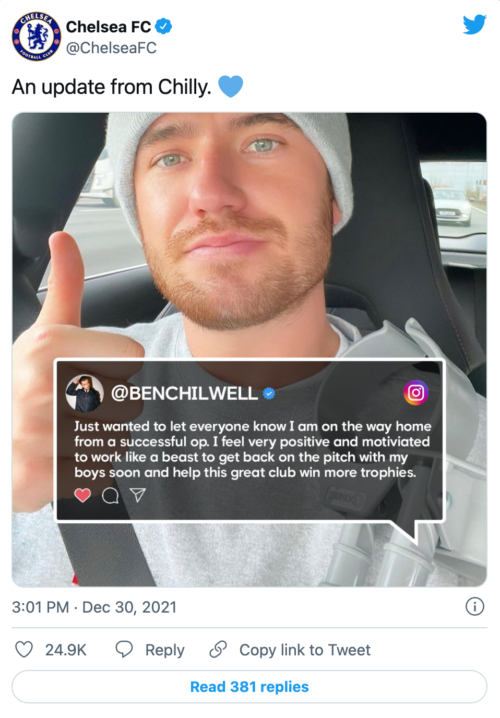Open the @ChelseaFC handle link
Image resolution: width=500 pixels, height=718 pixels.
click(x=111, y=48)
